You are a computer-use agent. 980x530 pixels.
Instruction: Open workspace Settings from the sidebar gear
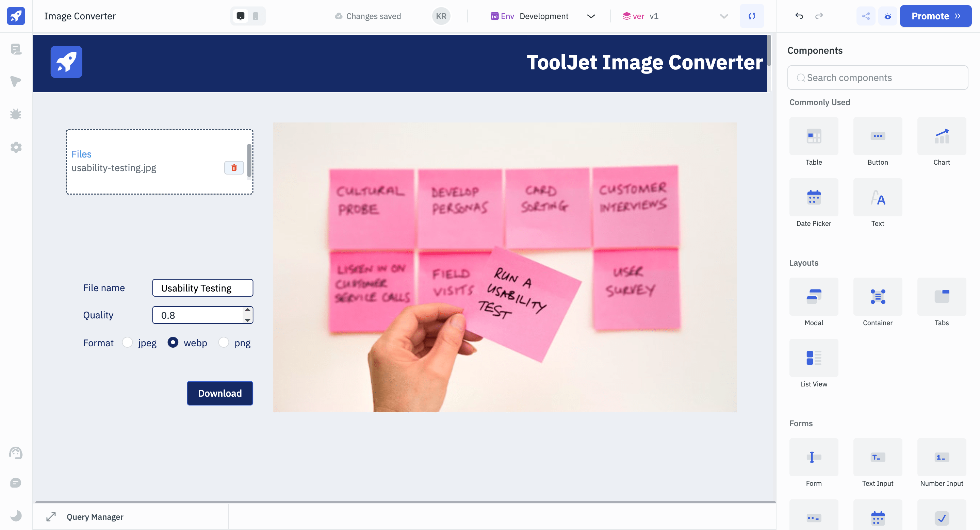click(x=16, y=147)
